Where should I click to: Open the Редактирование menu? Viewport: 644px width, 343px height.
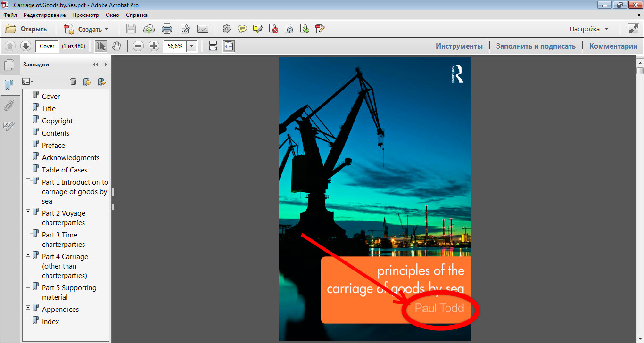[x=44, y=15]
